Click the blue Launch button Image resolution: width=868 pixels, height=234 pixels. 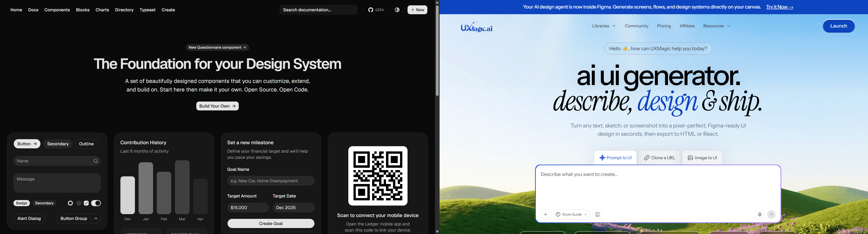click(x=839, y=26)
